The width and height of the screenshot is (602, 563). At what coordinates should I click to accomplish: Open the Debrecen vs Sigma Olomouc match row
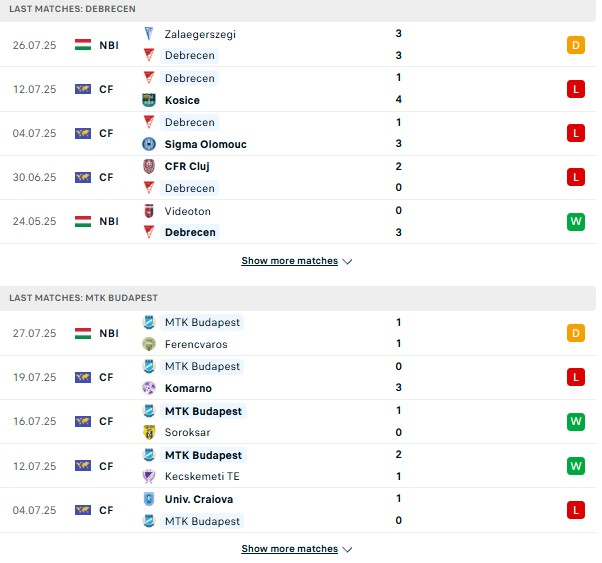pyautogui.click(x=298, y=133)
